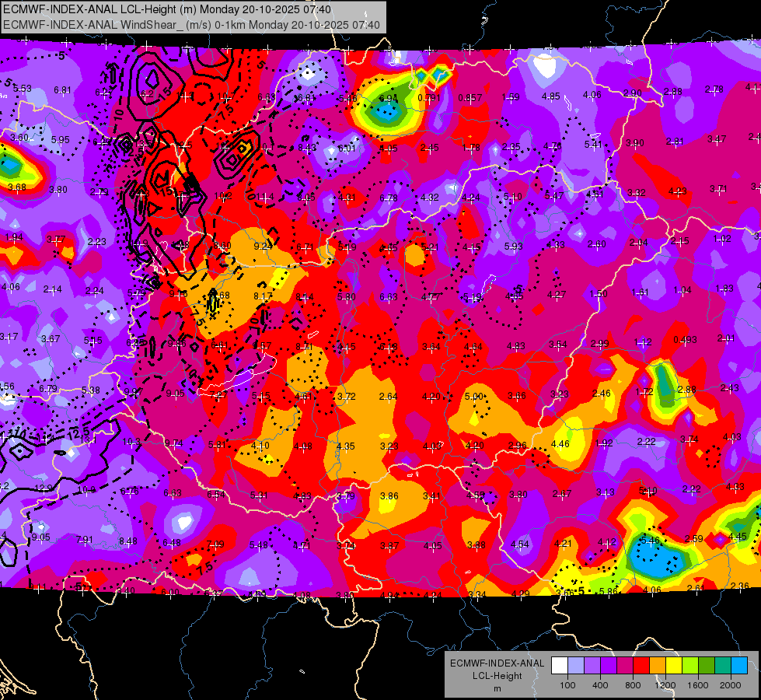Click the legend label 800
Viewport: 761px width, 700px height.
pyautogui.click(x=633, y=685)
